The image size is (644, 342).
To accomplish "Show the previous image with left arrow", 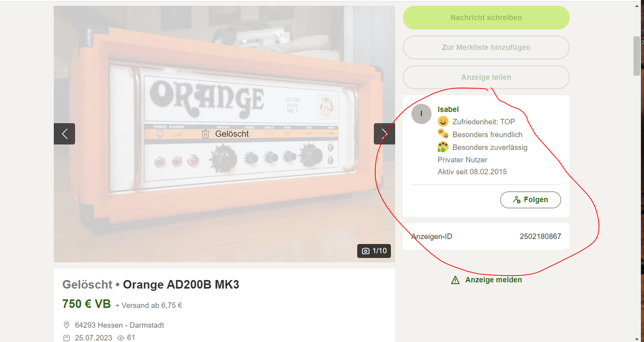I will (x=64, y=134).
